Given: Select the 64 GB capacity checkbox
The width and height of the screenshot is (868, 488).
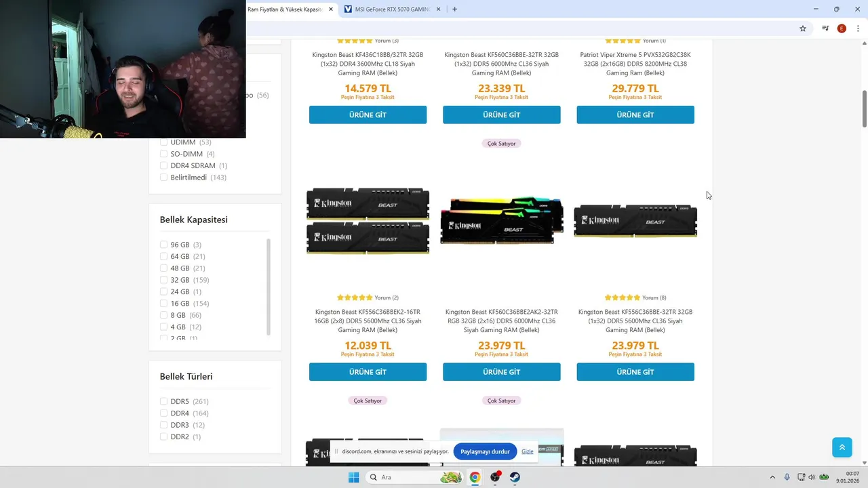Looking at the screenshot, I should (163, 256).
